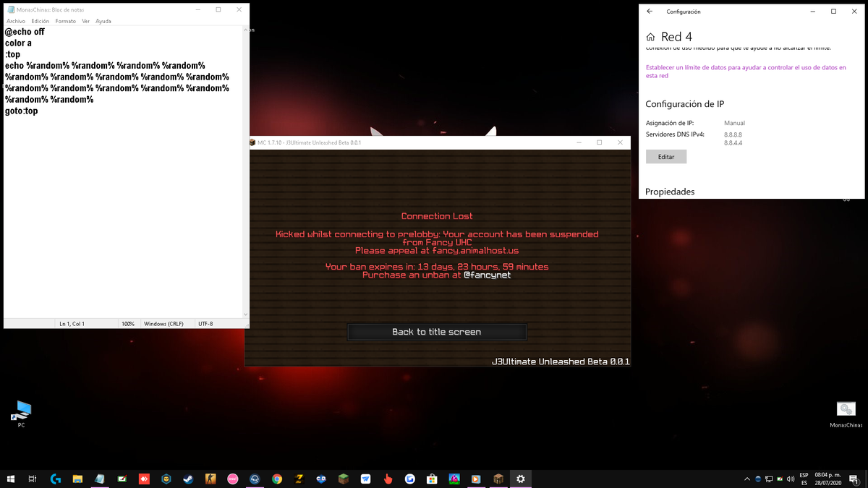
Task: Open Steam from the taskbar
Action: [x=188, y=479]
